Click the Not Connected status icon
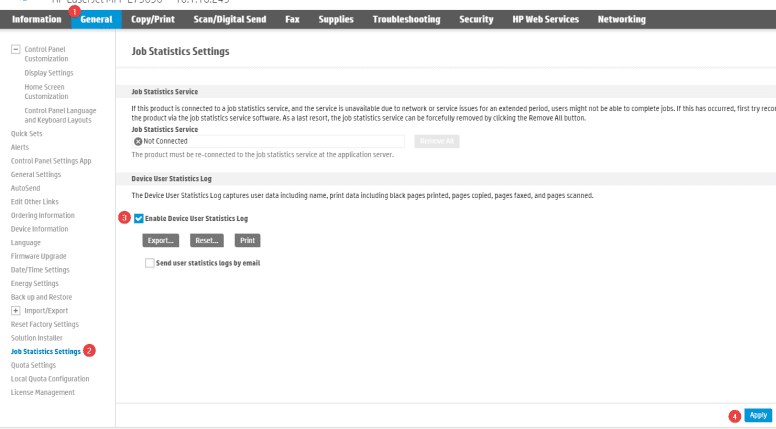776x429 pixels. [138, 142]
